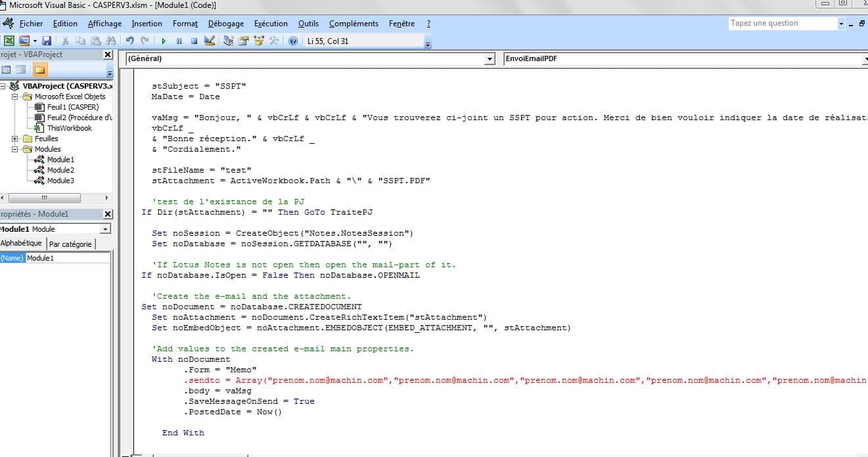Image resolution: width=868 pixels, height=457 pixels.
Task: Toggle Design Mode icon in toolbar
Action: point(210,41)
